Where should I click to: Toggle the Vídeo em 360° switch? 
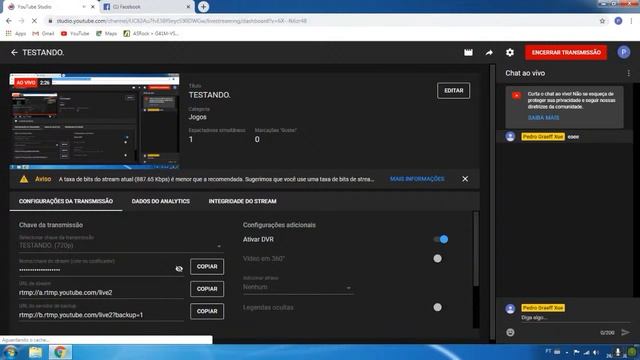pyautogui.click(x=437, y=258)
